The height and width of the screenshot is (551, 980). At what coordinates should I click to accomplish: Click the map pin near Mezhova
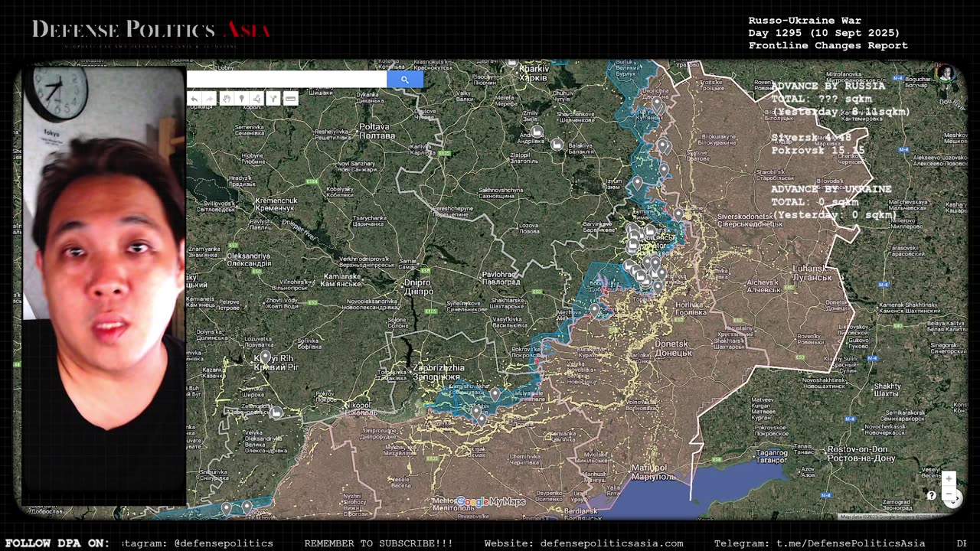(594, 310)
